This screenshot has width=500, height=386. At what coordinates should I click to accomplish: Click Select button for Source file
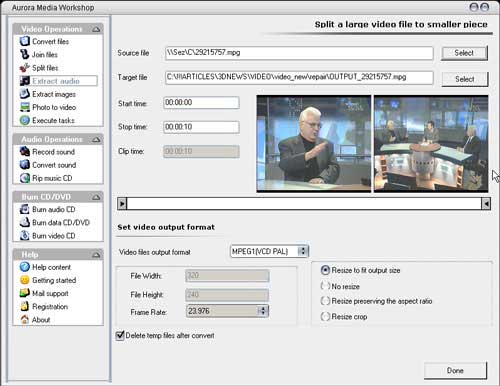pyautogui.click(x=464, y=53)
